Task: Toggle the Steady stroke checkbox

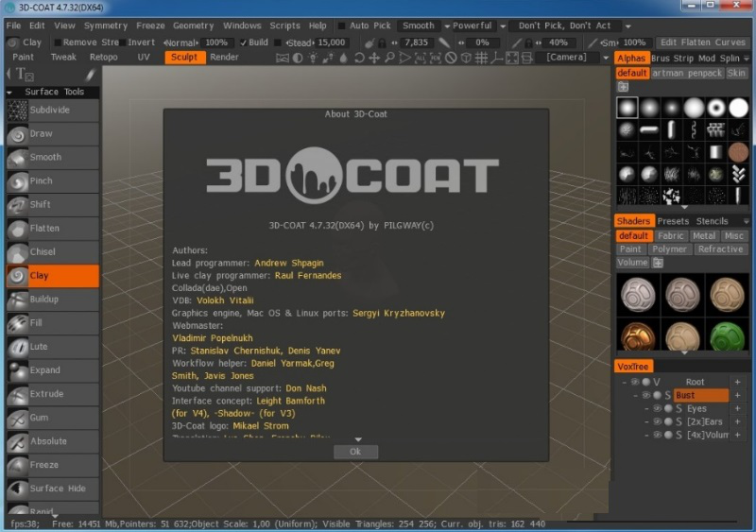Action: [x=278, y=43]
